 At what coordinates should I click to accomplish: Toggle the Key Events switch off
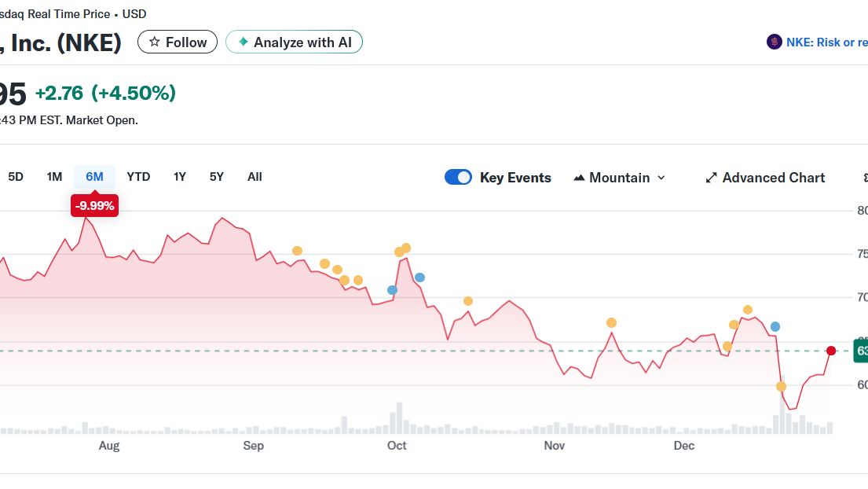tap(458, 177)
